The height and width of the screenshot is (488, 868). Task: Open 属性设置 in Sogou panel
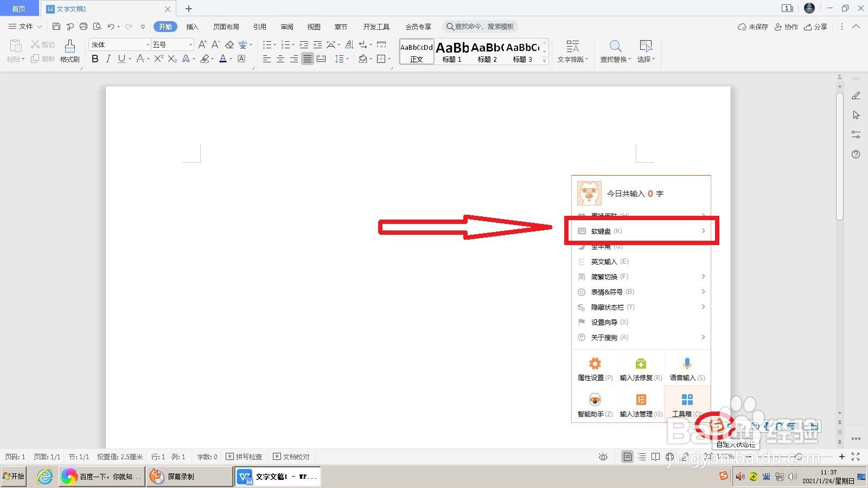coord(595,369)
